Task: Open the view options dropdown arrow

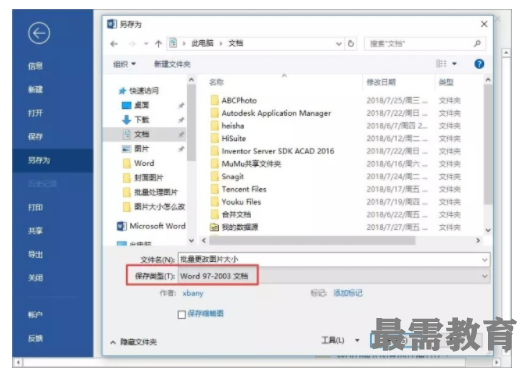Action: point(454,63)
